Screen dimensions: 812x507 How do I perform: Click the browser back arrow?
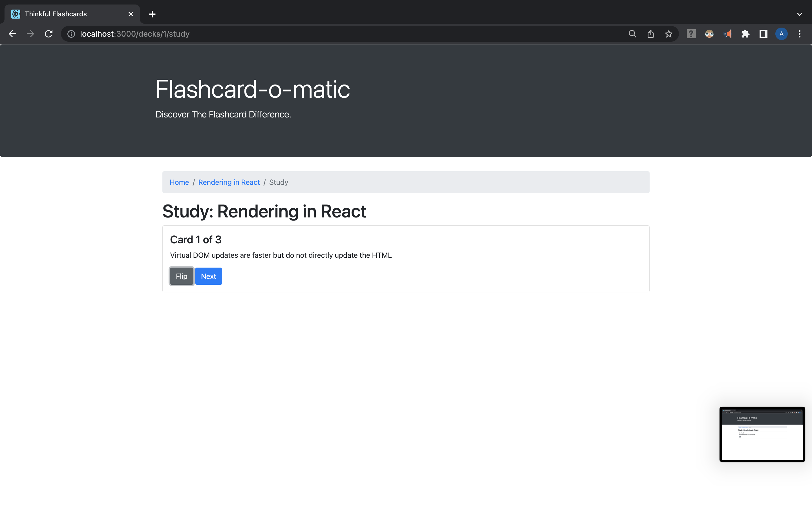(x=12, y=34)
